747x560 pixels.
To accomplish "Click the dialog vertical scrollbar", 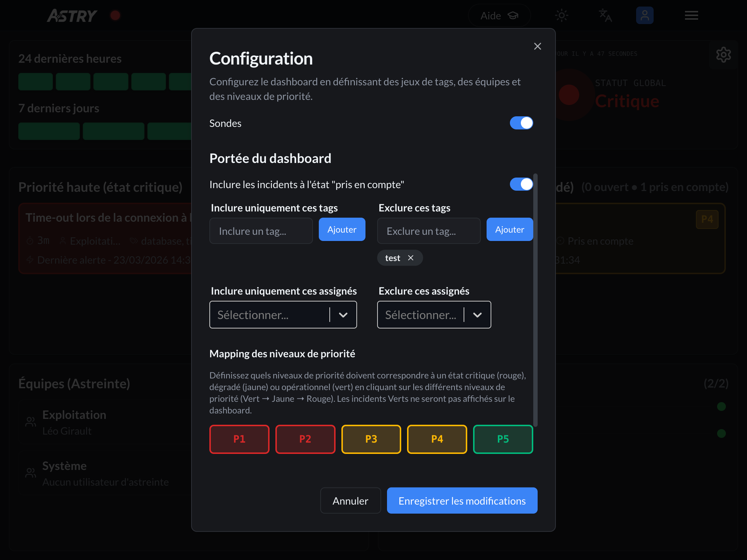I will click(x=535, y=300).
